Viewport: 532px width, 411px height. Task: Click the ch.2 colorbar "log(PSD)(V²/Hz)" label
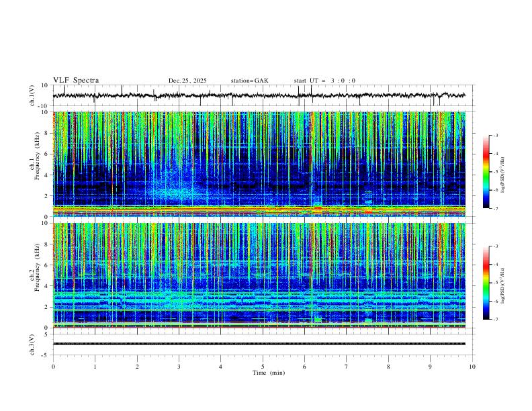[503, 285]
